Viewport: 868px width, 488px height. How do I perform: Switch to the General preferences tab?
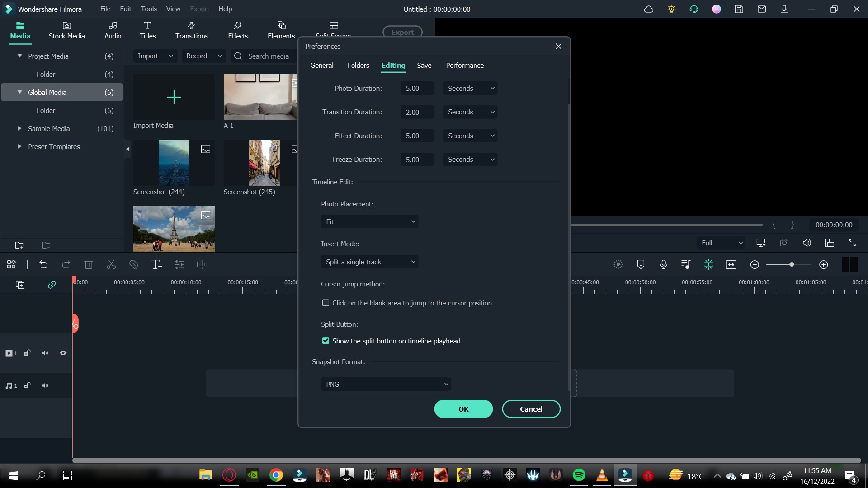(322, 65)
